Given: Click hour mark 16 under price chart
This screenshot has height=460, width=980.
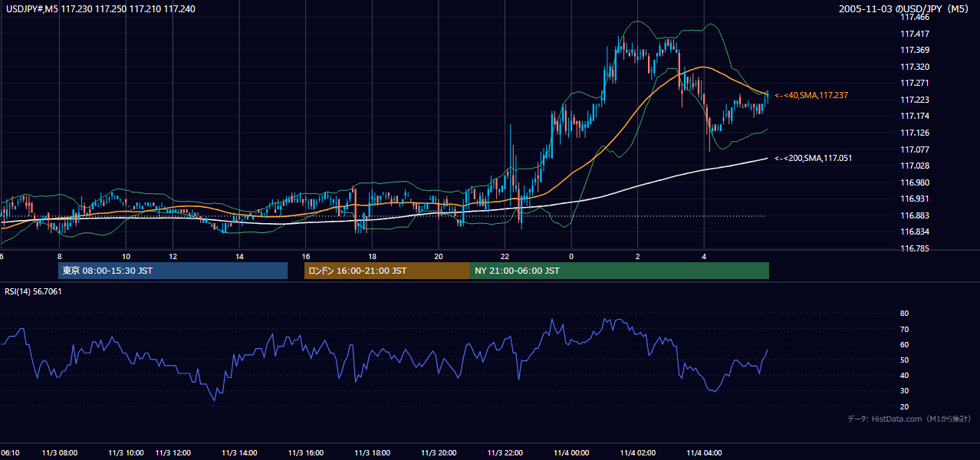Looking at the screenshot, I should (x=306, y=256).
